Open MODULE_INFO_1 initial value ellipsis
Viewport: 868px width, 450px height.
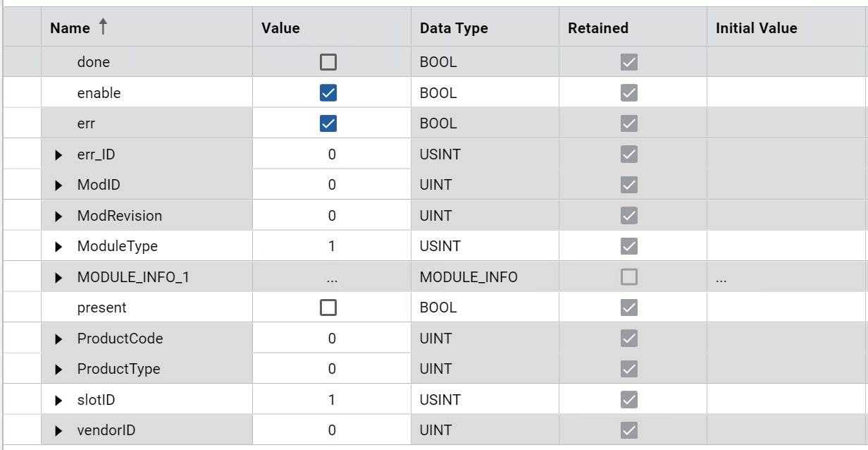point(721,278)
